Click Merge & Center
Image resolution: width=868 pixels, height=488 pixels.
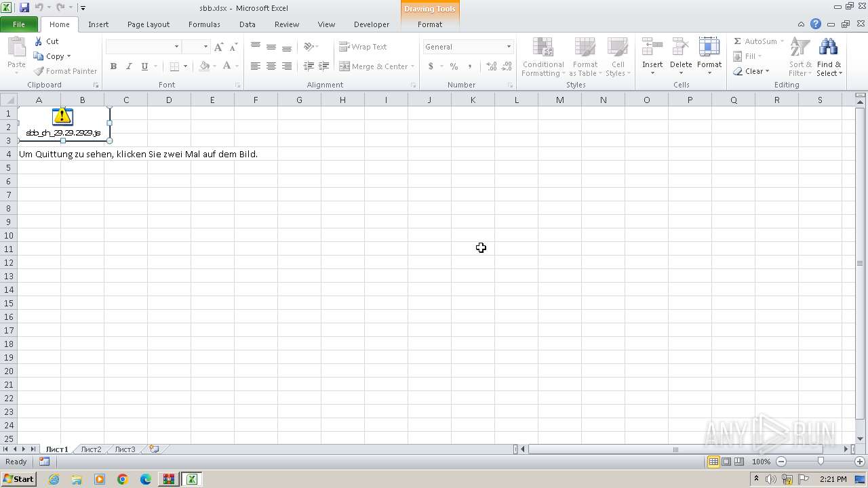click(x=374, y=66)
